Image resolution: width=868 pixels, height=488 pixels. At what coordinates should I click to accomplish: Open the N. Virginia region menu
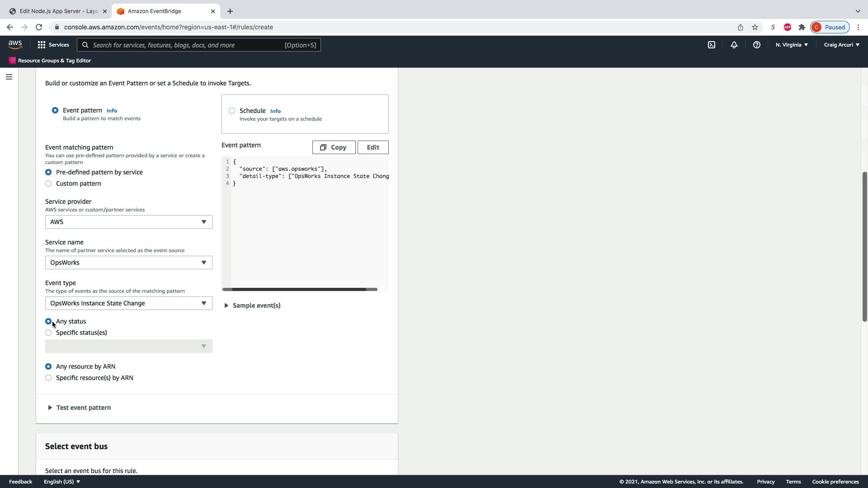point(792,45)
